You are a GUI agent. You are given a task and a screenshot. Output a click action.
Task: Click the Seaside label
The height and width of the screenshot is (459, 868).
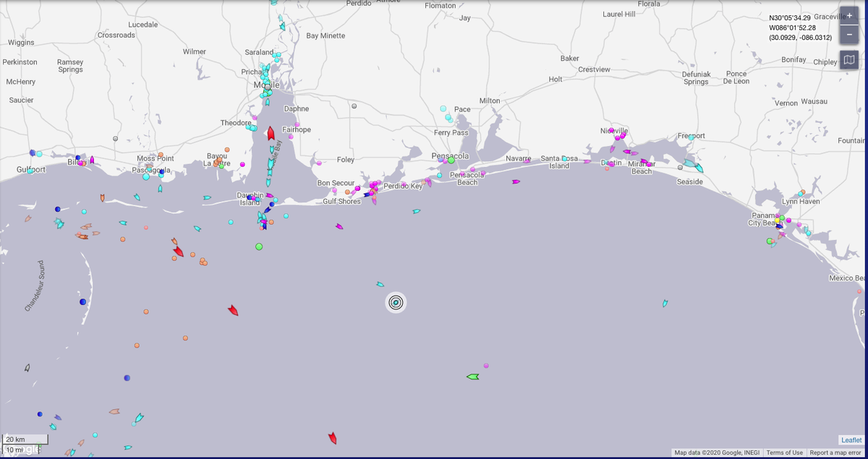689,181
